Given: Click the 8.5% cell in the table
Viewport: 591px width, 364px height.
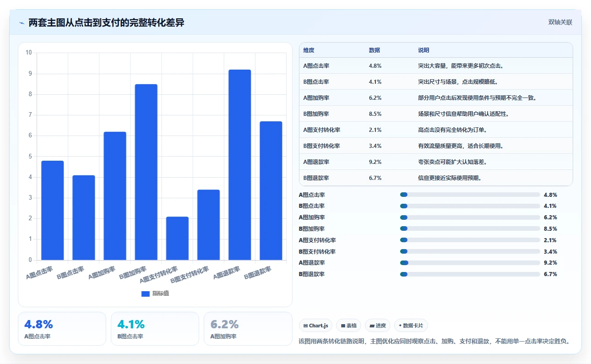Looking at the screenshot, I should [375, 114].
